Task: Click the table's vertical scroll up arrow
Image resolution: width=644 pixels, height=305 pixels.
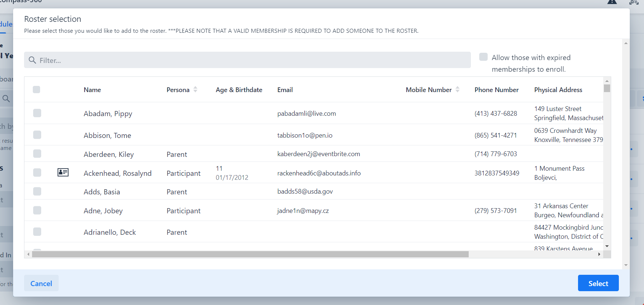Action: [x=607, y=81]
